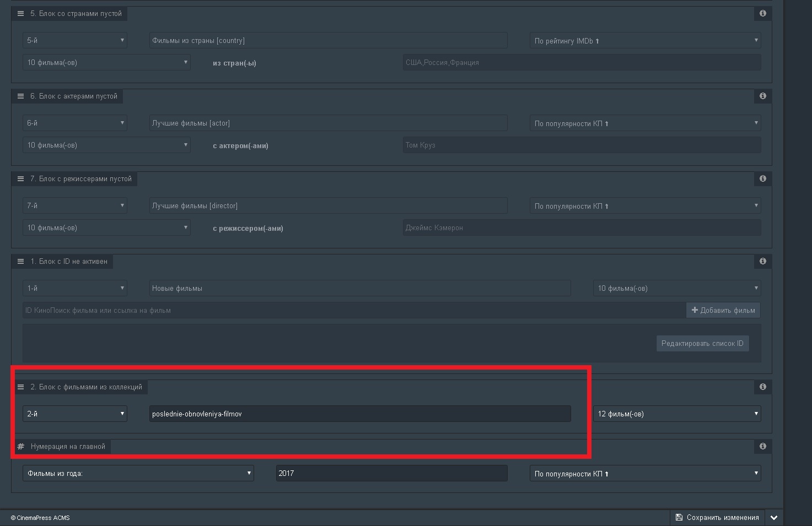This screenshot has height=526, width=812.
Task: Open sort dropdown in numbering section
Action: (x=646, y=473)
